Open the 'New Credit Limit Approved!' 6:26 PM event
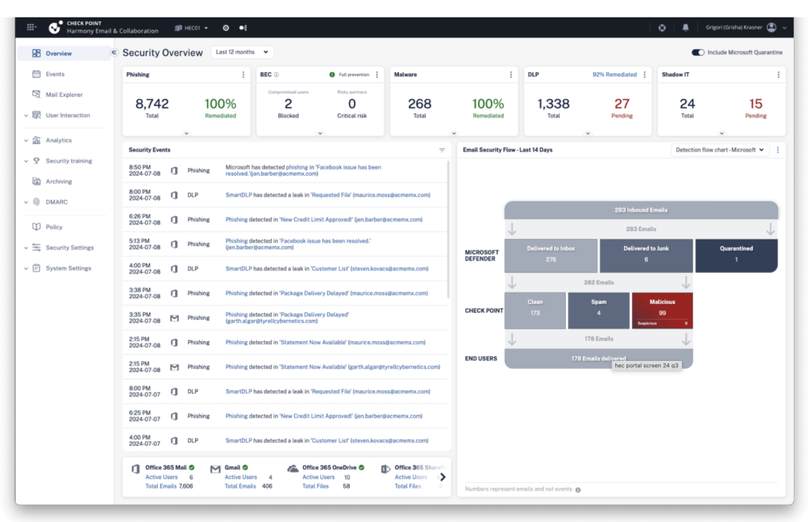Image resolution: width=812 pixels, height=522 pixels. coord(285,220)
